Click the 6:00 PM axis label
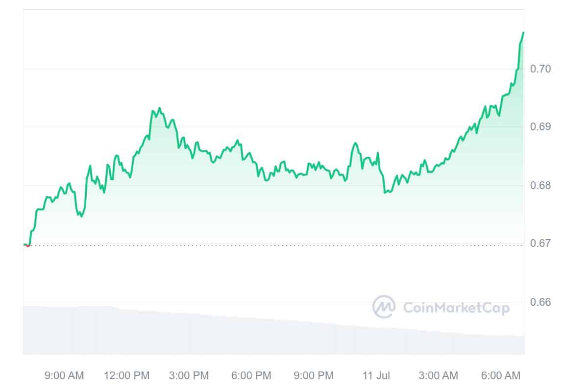Image resolution: width=588 pixels, height=392 pixels. pos(251,376)
